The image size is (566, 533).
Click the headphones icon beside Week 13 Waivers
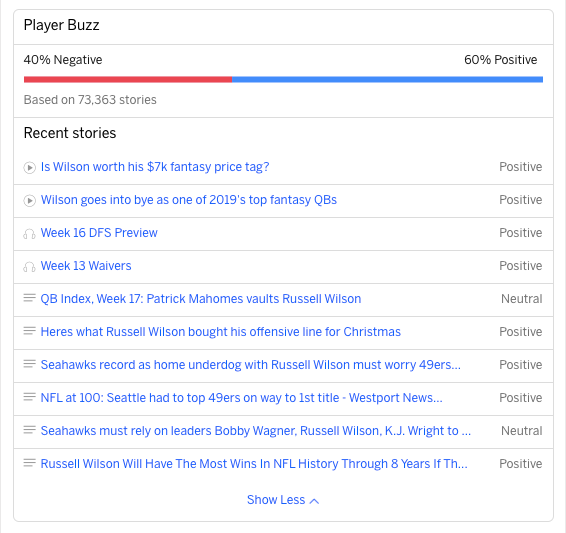point(30,267)
